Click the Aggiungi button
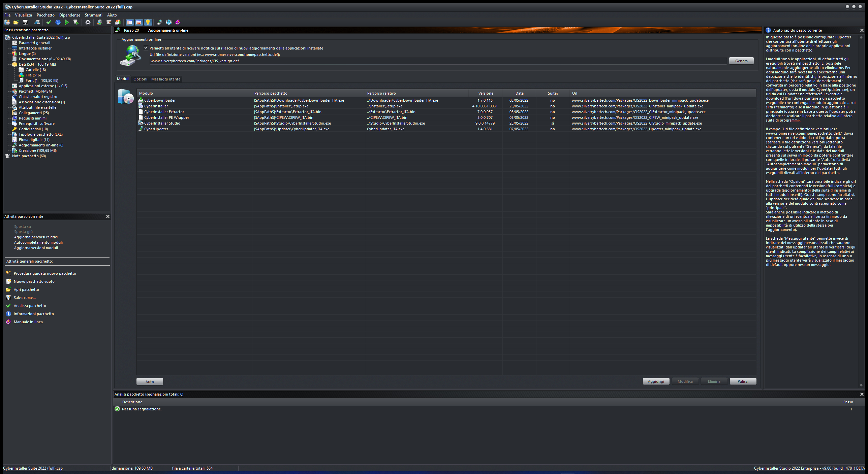 pyautogui.click(x=656, y=381)
